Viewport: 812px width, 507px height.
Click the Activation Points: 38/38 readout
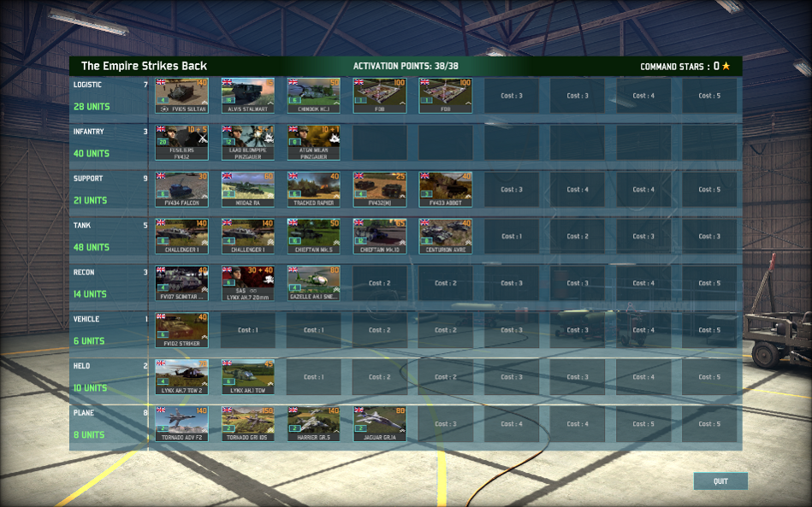point(406,66)
